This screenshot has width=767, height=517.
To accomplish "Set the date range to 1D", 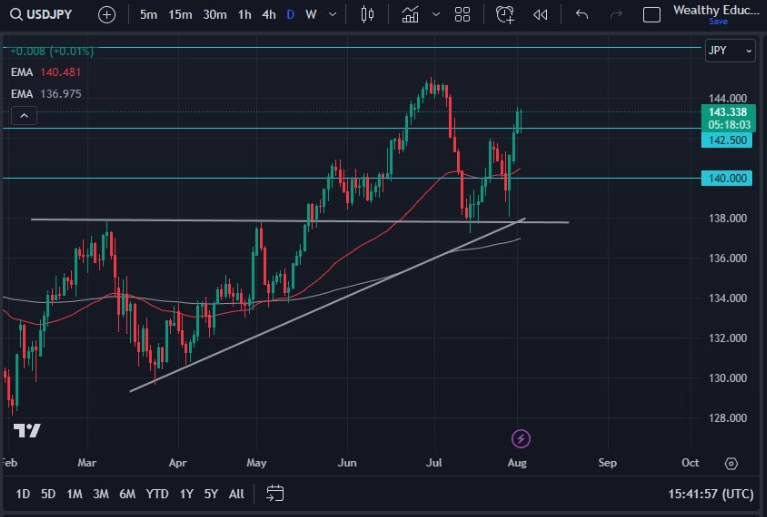I will pos(23,494).
